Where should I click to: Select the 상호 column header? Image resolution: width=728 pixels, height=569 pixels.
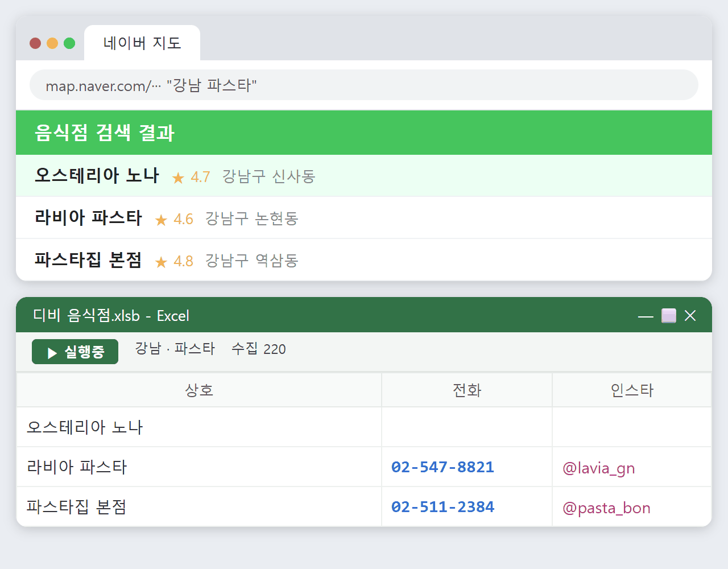click(x=199, y=390)
